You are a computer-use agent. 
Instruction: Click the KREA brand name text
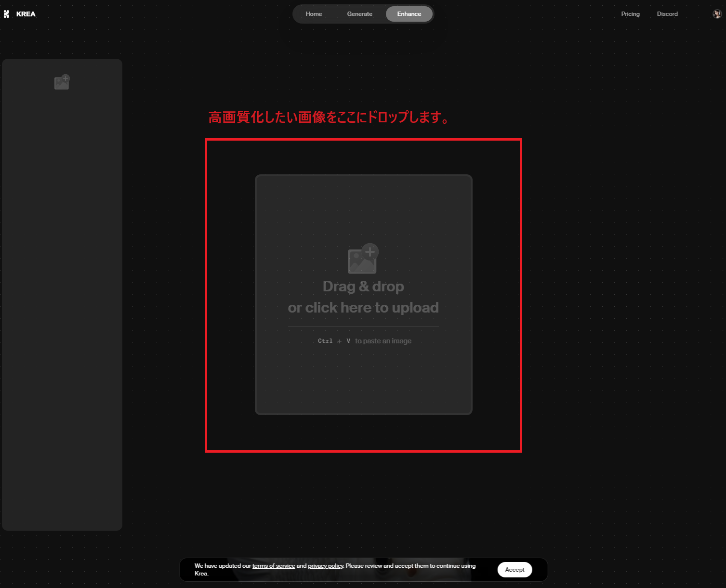click(26, 14)
